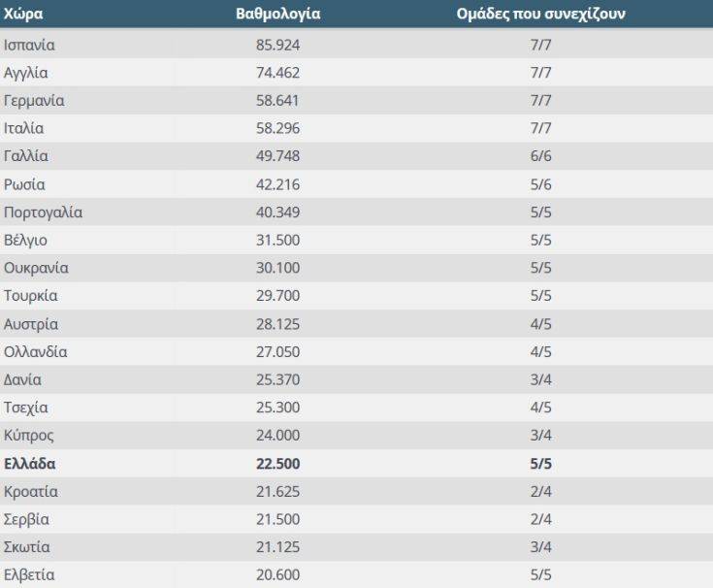Click Germany's score 58.641

[277, 100]
